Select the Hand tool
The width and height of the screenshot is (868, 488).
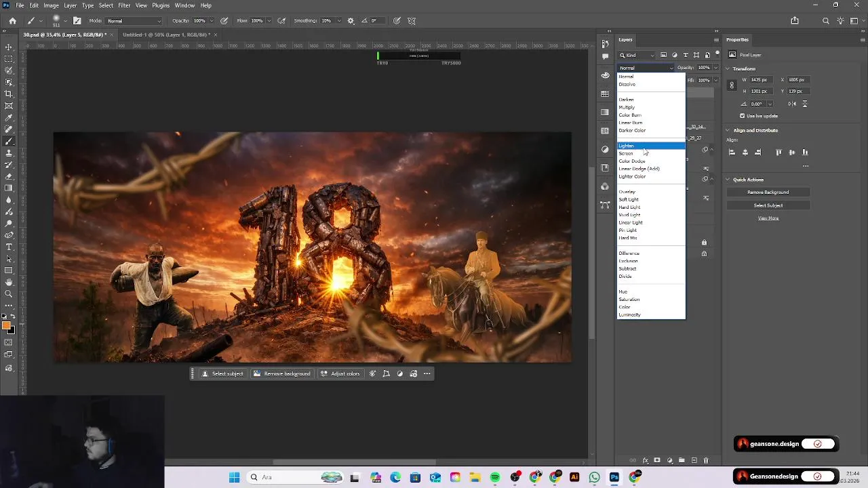click(9, 282)
